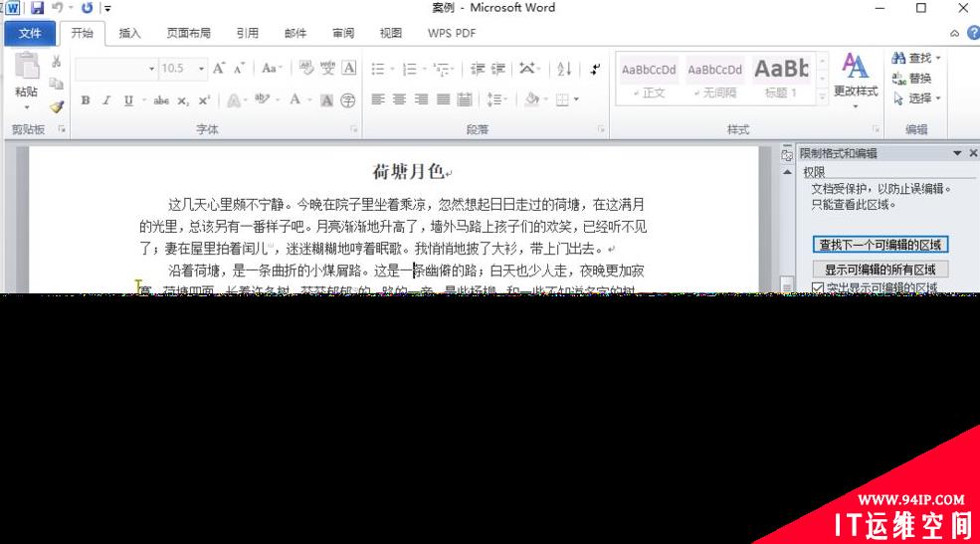The width and height of the screenshot is (980, 544).
Task: Click the Undo icon in Quick Access Toolbar
Action: (x=58, y=8)
